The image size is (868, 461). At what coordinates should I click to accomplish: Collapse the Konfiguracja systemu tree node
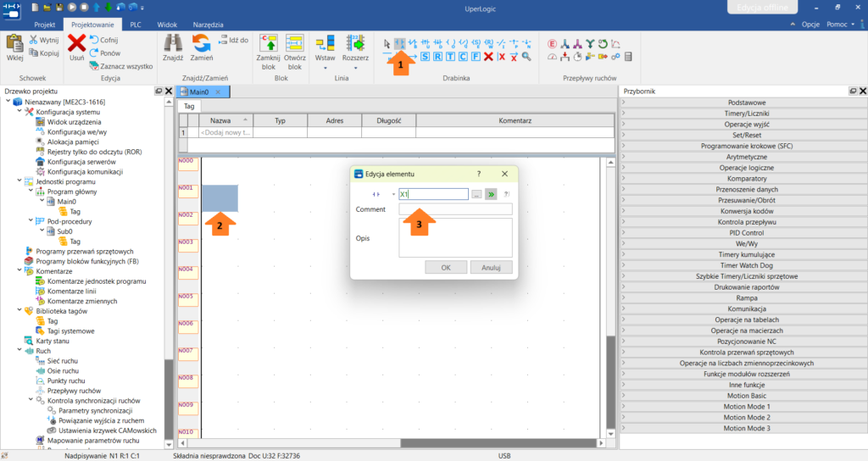click(x=19, y=112)
